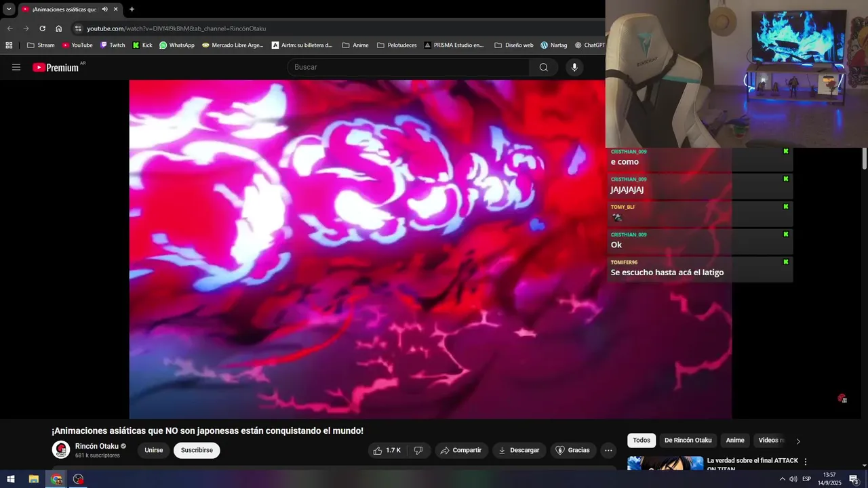The height and width of the screenshot is (488, 868).
Task: Open the Nartag bookmark
Action: tap(553, 45)
